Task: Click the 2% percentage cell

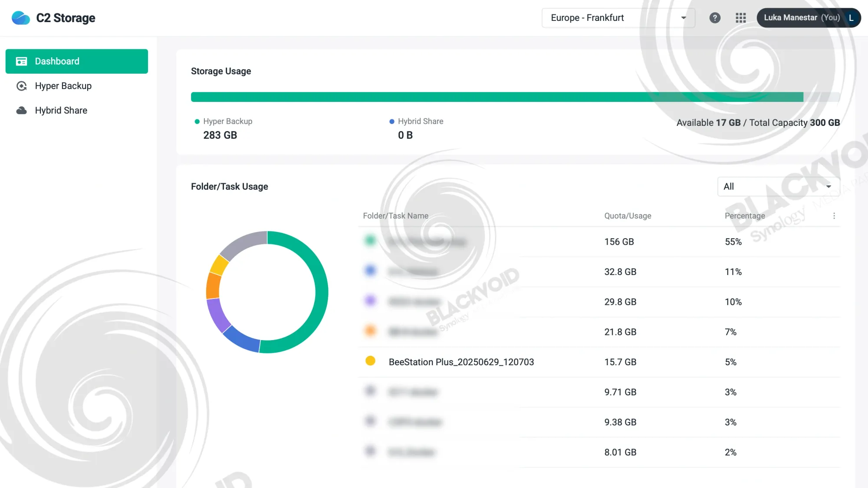Action: (x=730, y=452)
